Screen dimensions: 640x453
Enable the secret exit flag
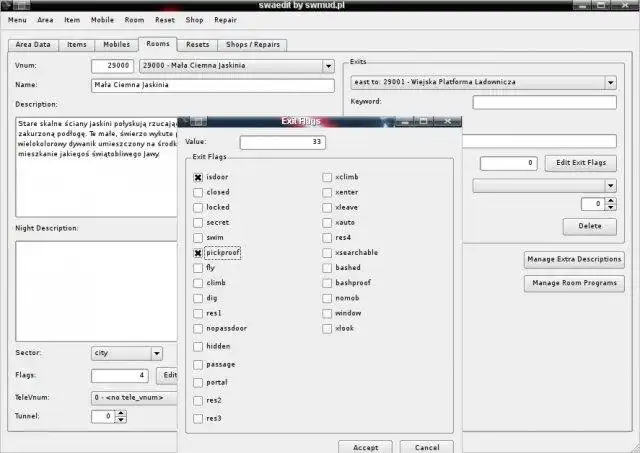198,222
